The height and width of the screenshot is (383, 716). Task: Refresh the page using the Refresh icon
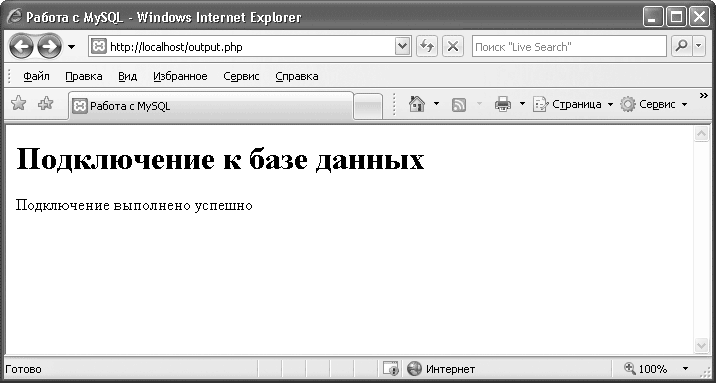coord(427,47)
